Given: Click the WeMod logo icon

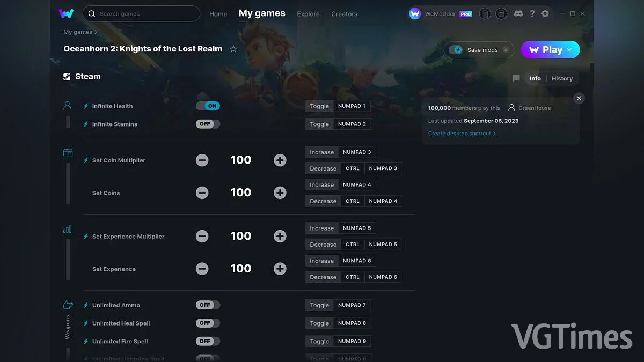Looking at the screenshot, I should [x=66, y=13].
